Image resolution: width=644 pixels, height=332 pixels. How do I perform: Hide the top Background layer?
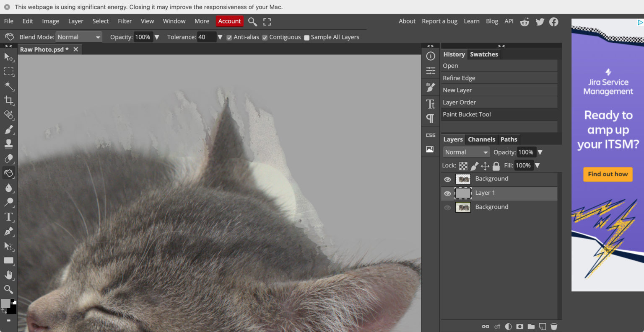tap(447, 179)
